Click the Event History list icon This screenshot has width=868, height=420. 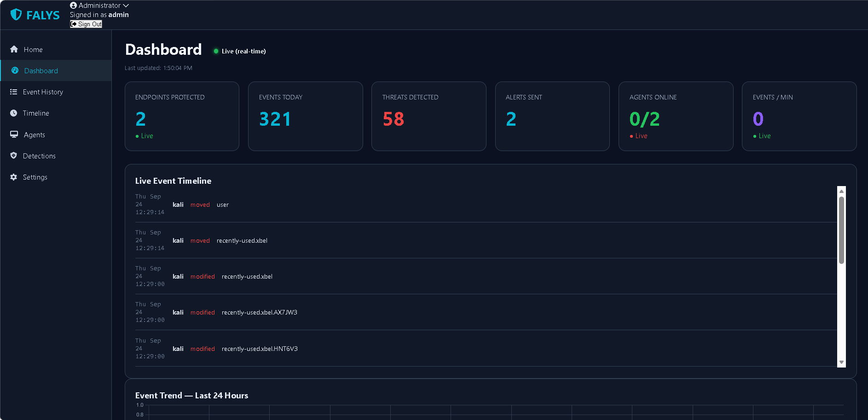click(13, 92)
